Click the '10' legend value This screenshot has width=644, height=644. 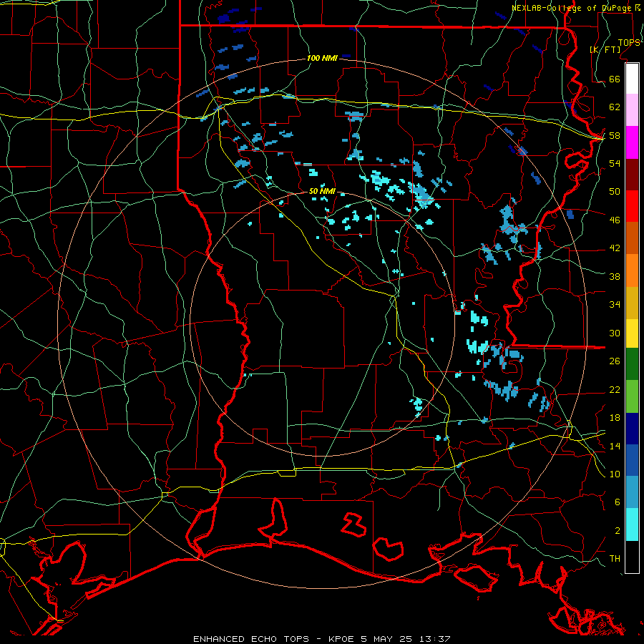615,474
